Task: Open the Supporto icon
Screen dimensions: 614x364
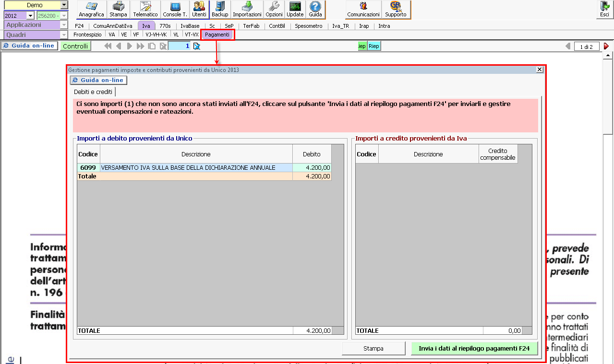Action: point(396,9)
